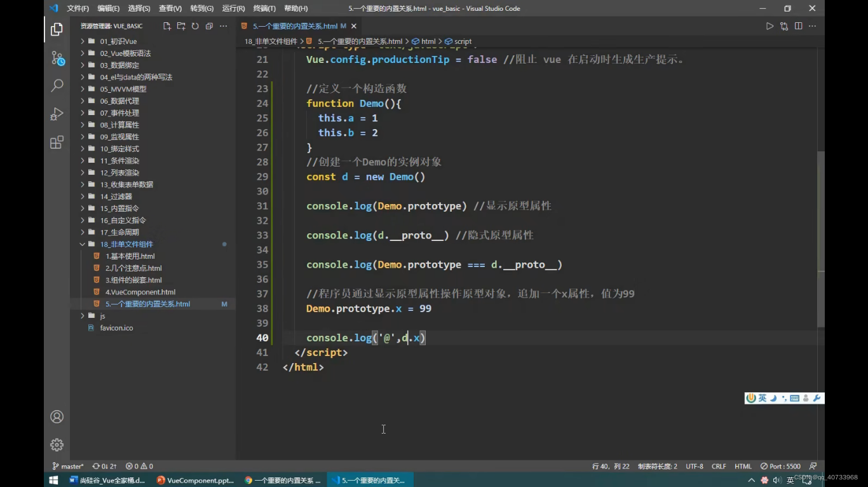Create a new file in the explorer
This screenshot has height=487, width=868.
[x=167, y=26]
